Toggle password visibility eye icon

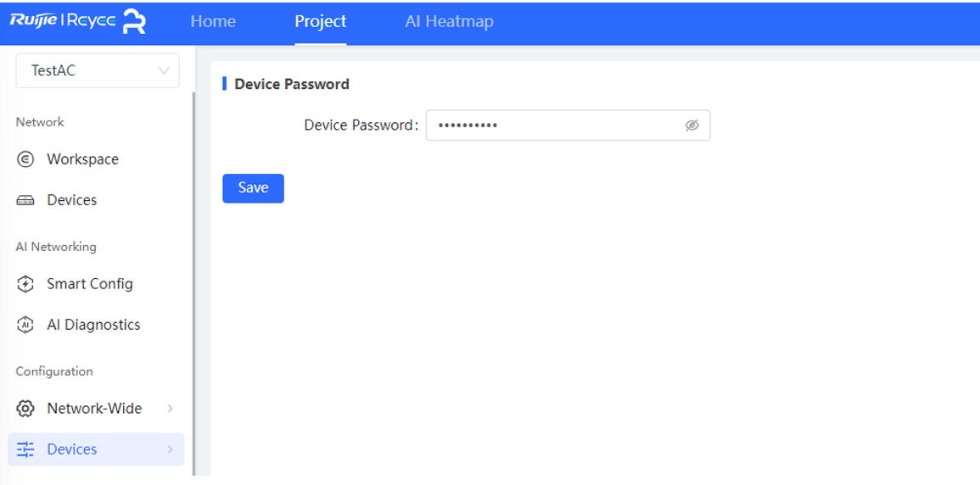692,125
